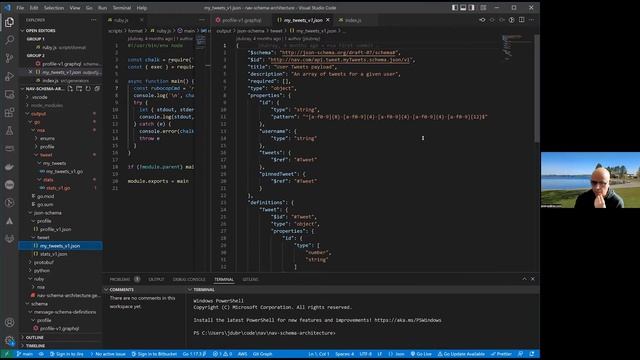Switch to the Problems panel tab
This screenshot has height=360, width=640.
pos(120,279)
